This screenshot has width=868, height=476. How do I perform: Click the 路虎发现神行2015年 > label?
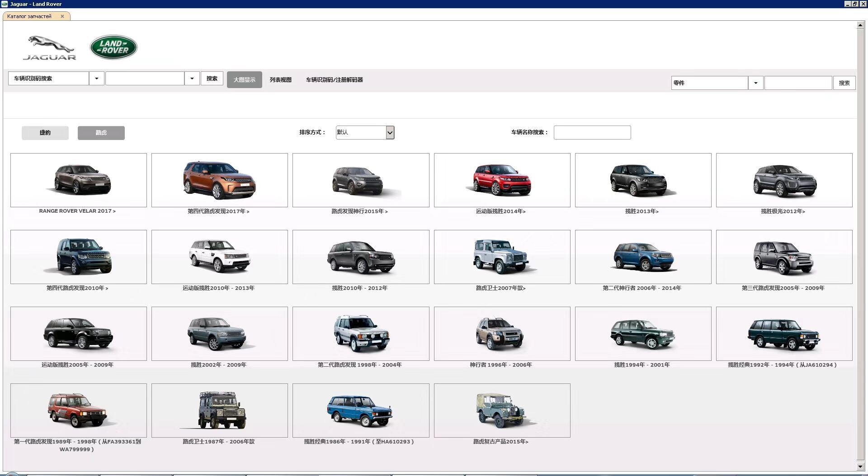pyautogui.click(x=360, y=211)
